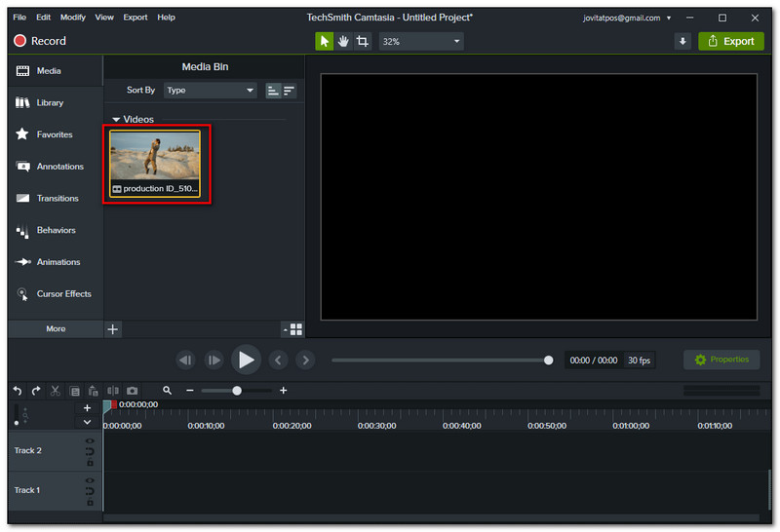Screen dimensions: 780x532
Task: Activate the Pan hand tool
Action: point(343,41)
